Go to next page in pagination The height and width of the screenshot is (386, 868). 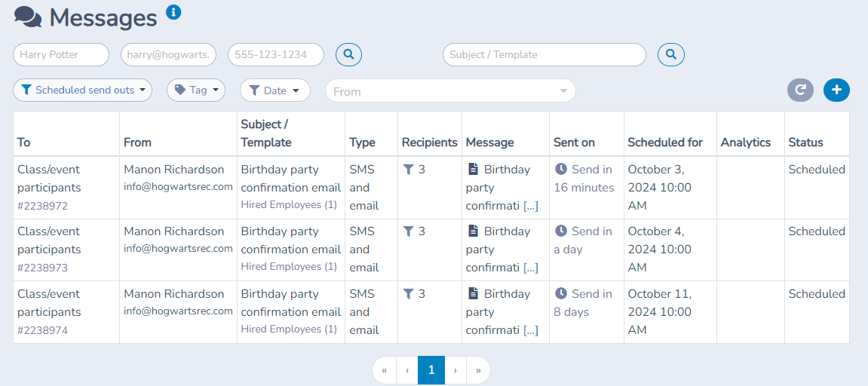[x=455, y=370]
